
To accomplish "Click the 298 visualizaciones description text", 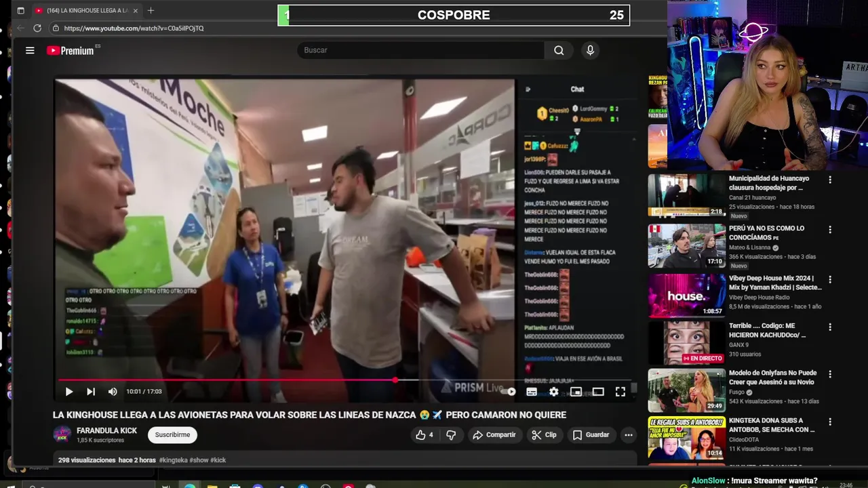I will pyautogui.click(x=87, y=460).
